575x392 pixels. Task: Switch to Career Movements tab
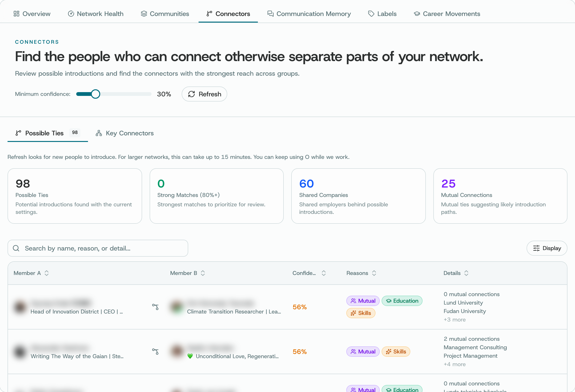click(447, 14)
